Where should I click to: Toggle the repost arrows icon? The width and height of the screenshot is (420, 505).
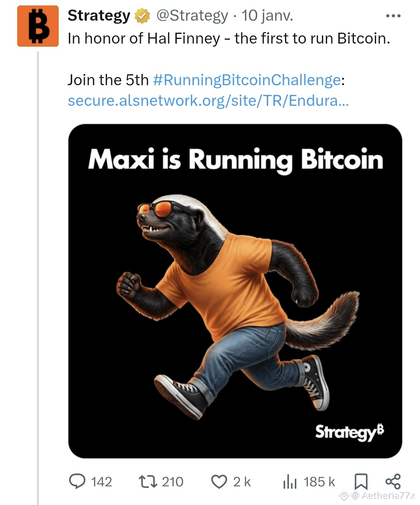click(148, 481)
